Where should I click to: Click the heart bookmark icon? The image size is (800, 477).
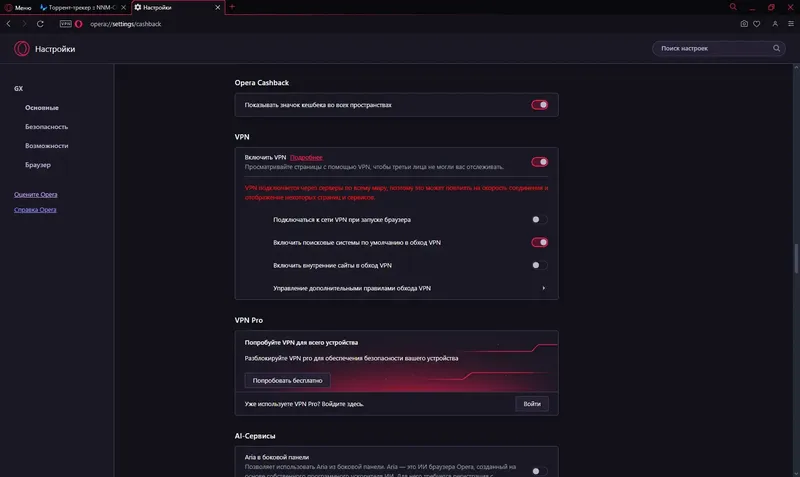[757, 23]
